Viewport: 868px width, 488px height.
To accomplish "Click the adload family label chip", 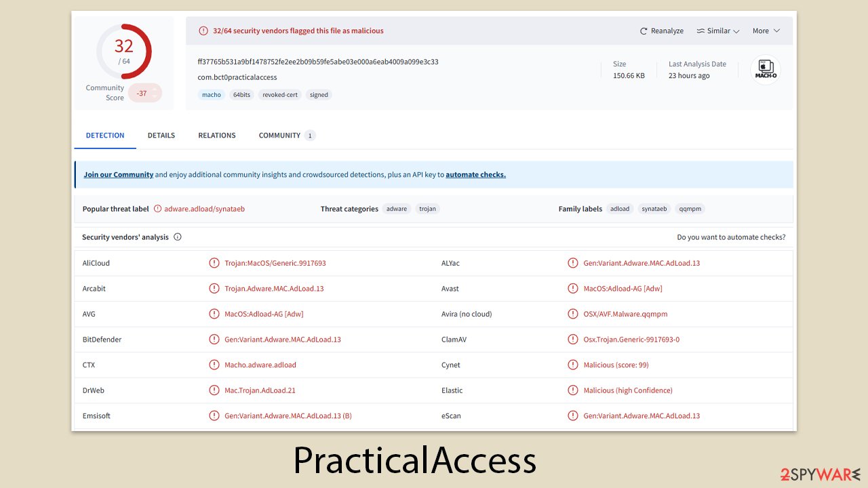I will [x=620, y=209].
